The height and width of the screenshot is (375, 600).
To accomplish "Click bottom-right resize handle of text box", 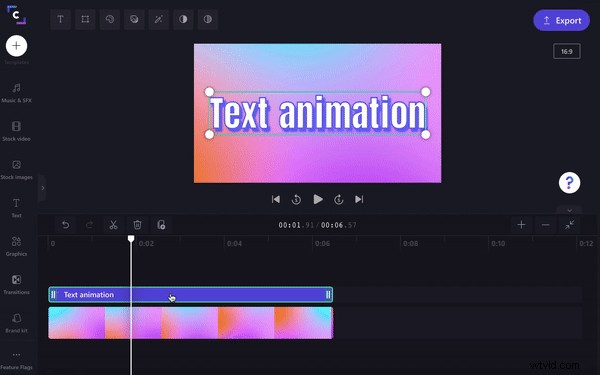I will tap(426, 134).
